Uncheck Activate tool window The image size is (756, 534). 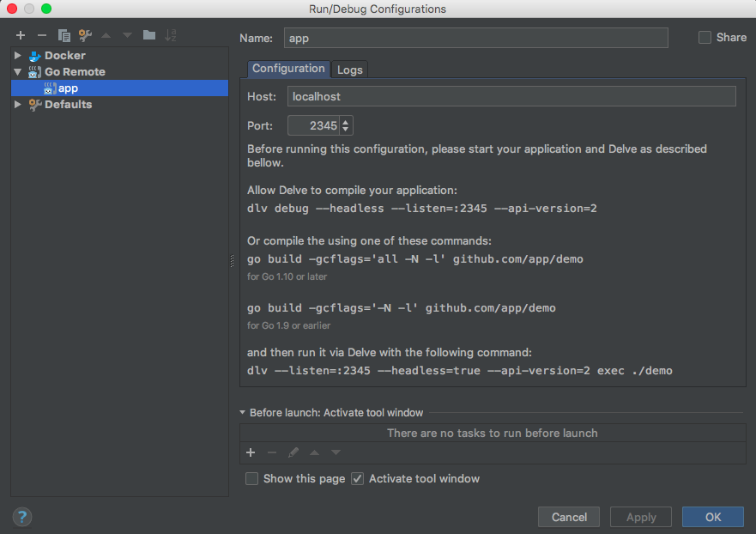358,479
